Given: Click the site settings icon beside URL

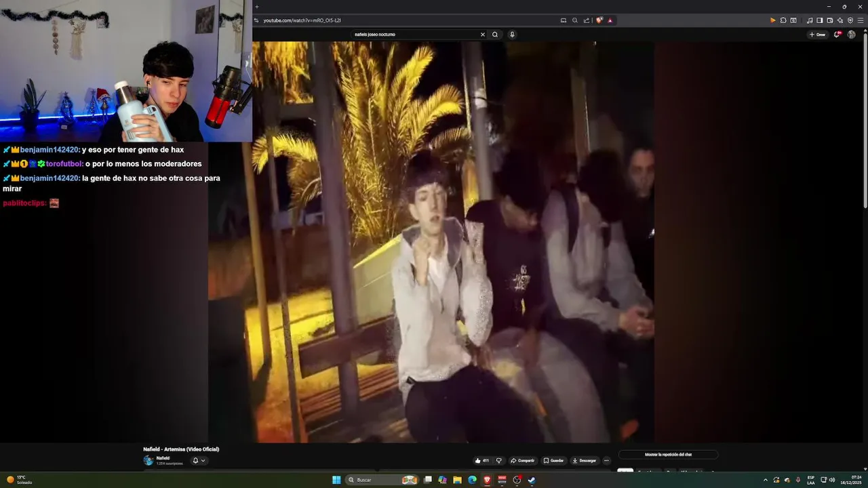Looking at the screenshot, I should click(256, 20).
